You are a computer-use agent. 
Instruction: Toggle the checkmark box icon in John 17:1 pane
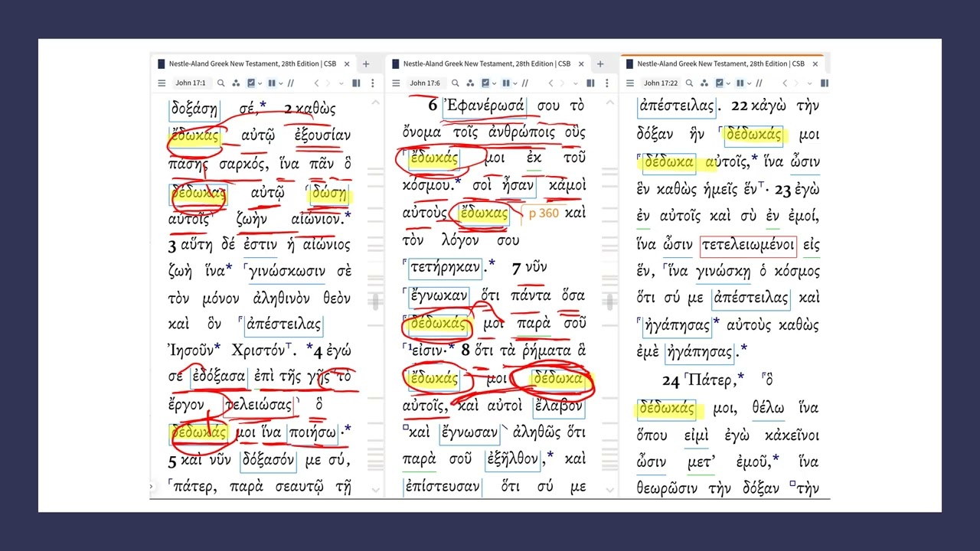pyautogui.click(x=251, y=83)
